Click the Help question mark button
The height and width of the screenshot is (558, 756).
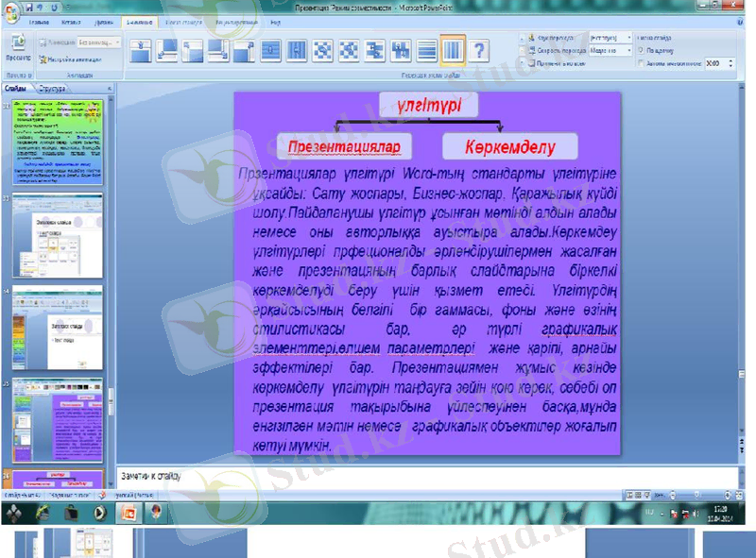pyautogui.click(x=479, y=50)
